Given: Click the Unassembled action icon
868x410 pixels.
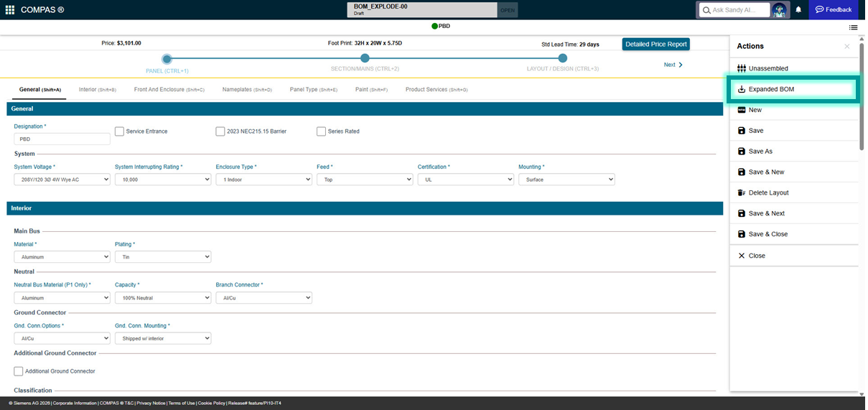Looking at the screenshot, I should (x=742, y=69).
